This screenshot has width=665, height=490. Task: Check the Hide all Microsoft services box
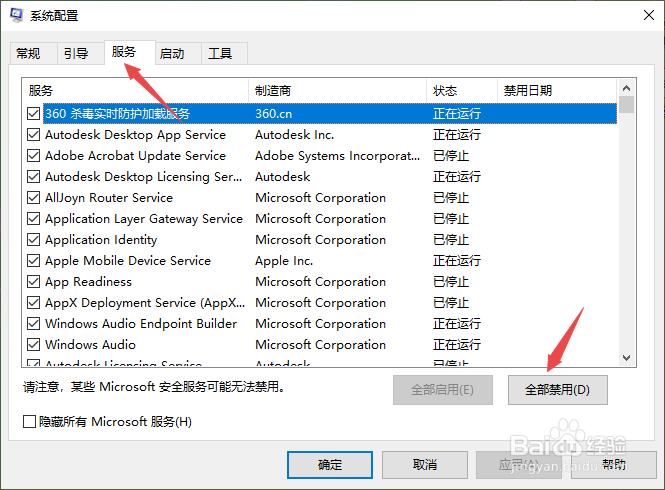(x=30, y=422)
